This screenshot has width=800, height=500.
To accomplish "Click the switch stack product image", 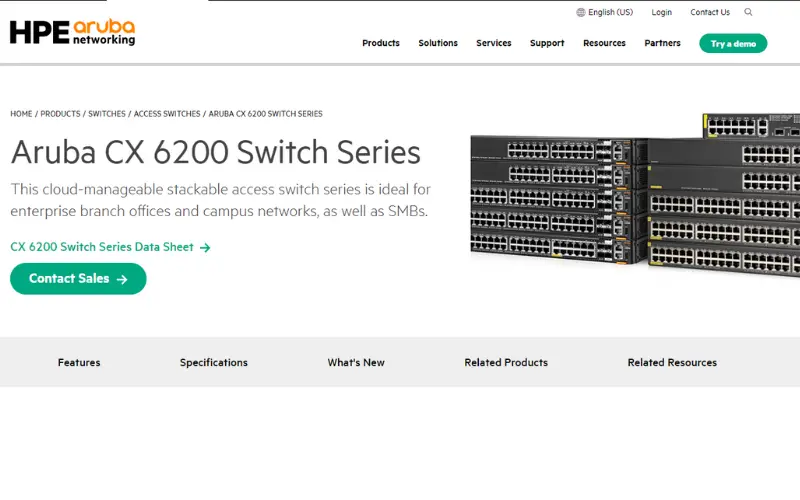I will coord(635,195).
